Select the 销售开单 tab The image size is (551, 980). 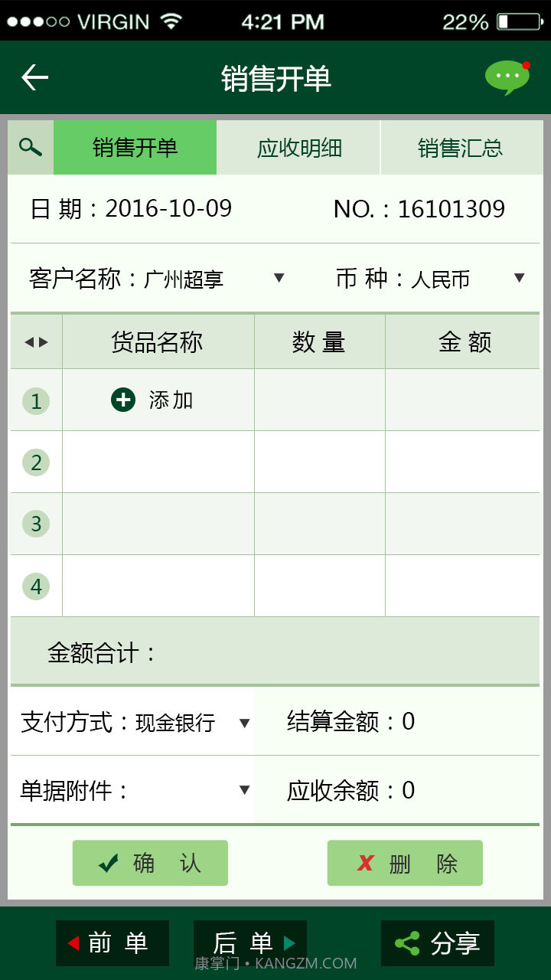[135, 148]
